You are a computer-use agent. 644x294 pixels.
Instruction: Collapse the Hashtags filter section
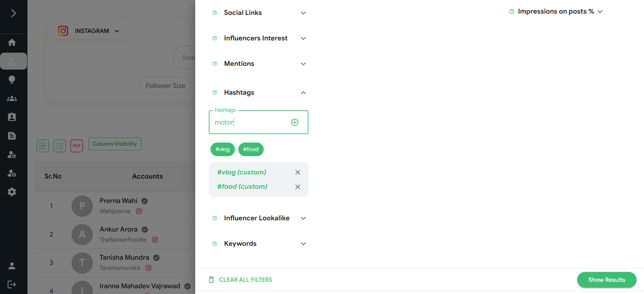click(x=303, y=93)
